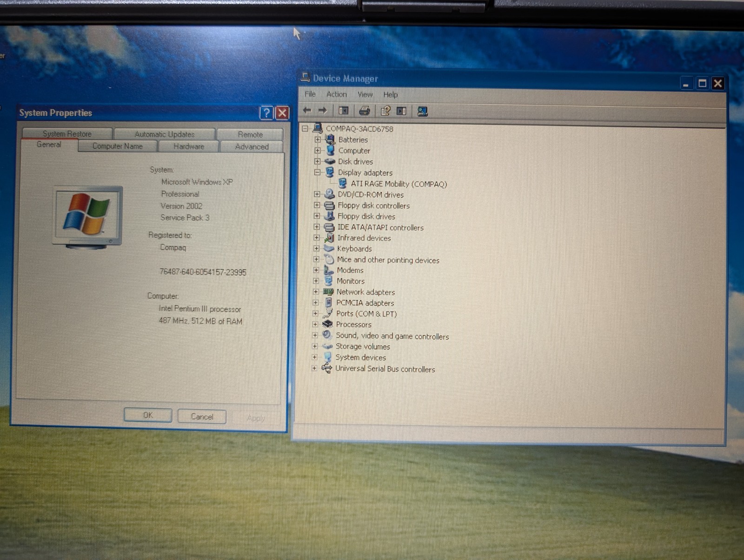The width and height of the screenshot is (744, 560).
Task: Open the Action menu in Device Manager
Action: point(337,94)
